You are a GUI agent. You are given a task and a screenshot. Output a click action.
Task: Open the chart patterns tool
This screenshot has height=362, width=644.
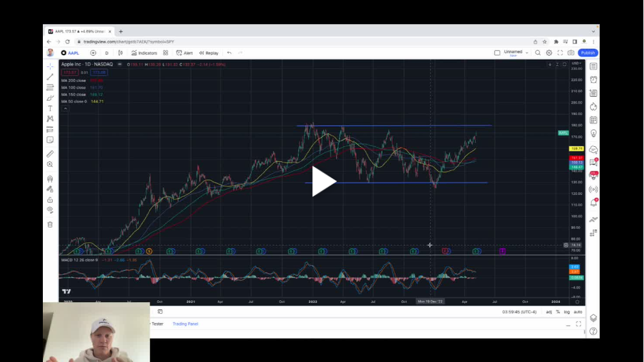(50, 119)
